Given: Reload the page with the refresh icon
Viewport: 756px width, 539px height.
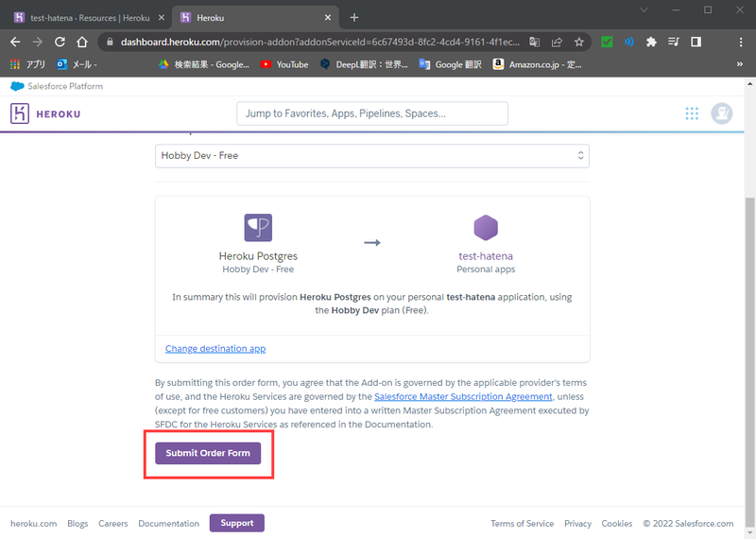Looking at the screenshot, I should click(x=60, y=42).
